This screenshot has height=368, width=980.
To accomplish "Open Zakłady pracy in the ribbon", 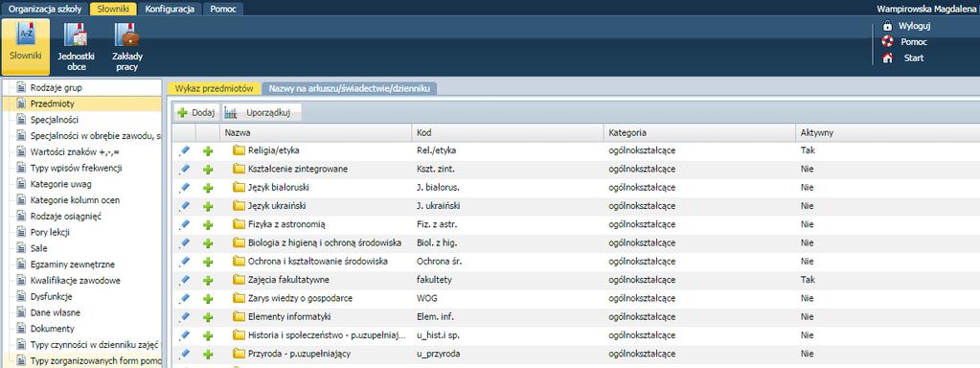I will click(126, 46).
